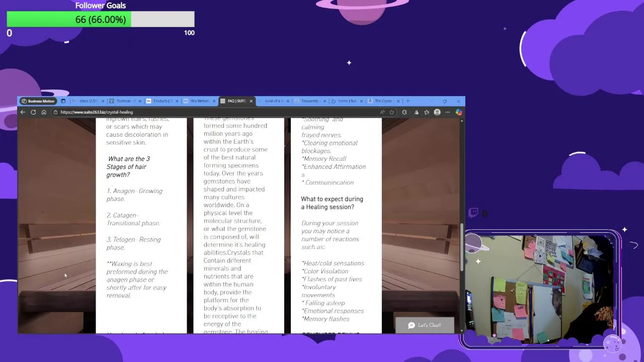Select '*Clearing emotional blockages.' text
The height and width of the screenshot is (362, 644).
pyautogui.click(x=330, y=147)
